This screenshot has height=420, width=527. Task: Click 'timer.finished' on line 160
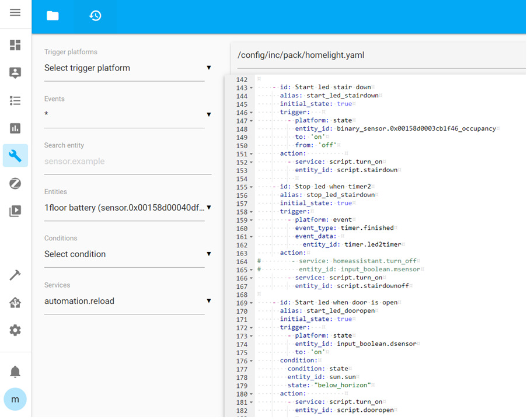click(367, 228)
